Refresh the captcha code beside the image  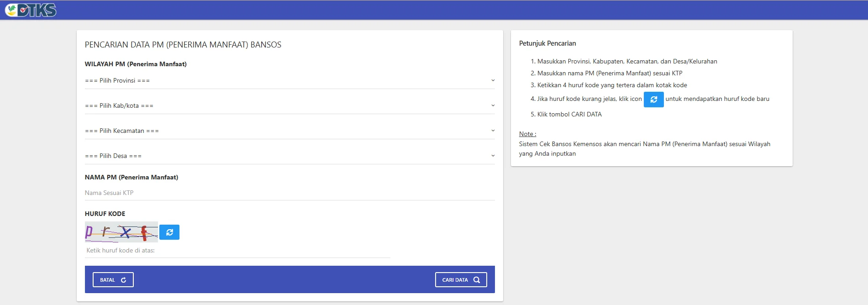point(169,232)
